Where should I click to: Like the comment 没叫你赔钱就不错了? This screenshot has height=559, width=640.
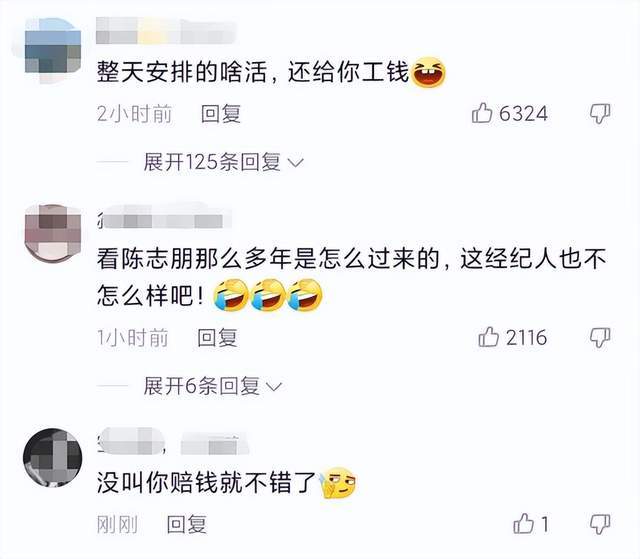pyautogui.click(x=523, y=524)
